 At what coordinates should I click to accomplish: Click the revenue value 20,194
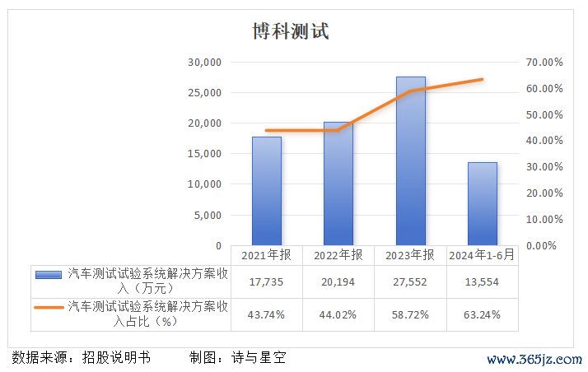[x=338, y=282]
